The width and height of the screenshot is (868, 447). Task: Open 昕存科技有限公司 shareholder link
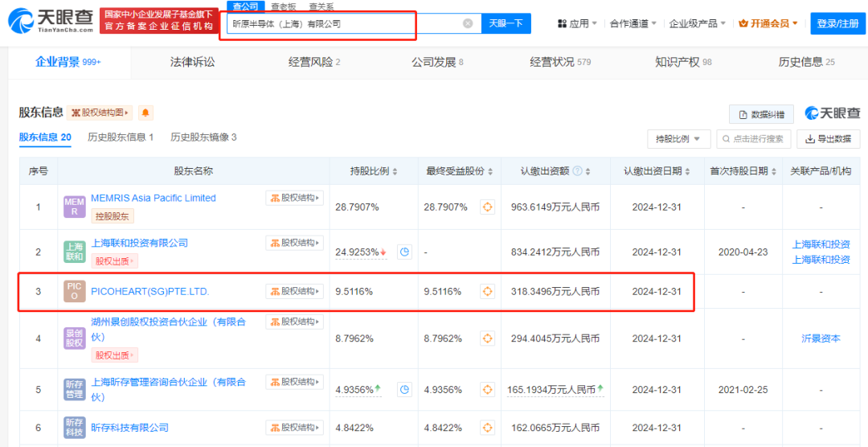pyautogui.click(x=129, y=428)
